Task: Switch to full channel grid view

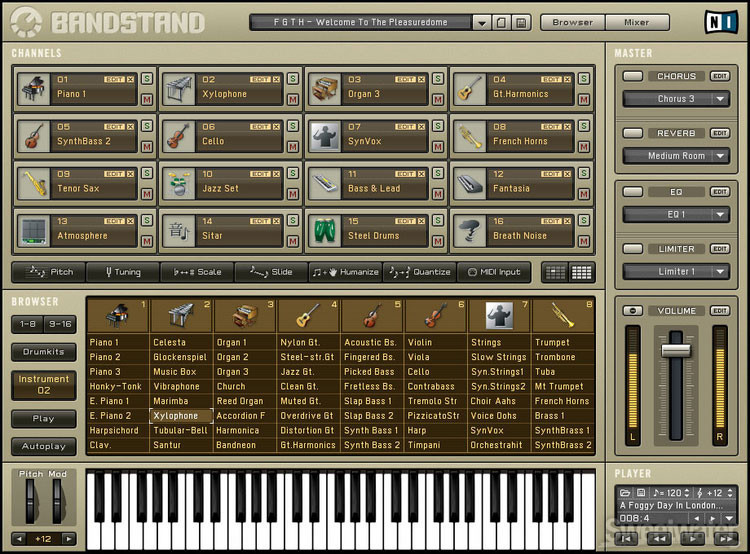Action: point(582,272)
